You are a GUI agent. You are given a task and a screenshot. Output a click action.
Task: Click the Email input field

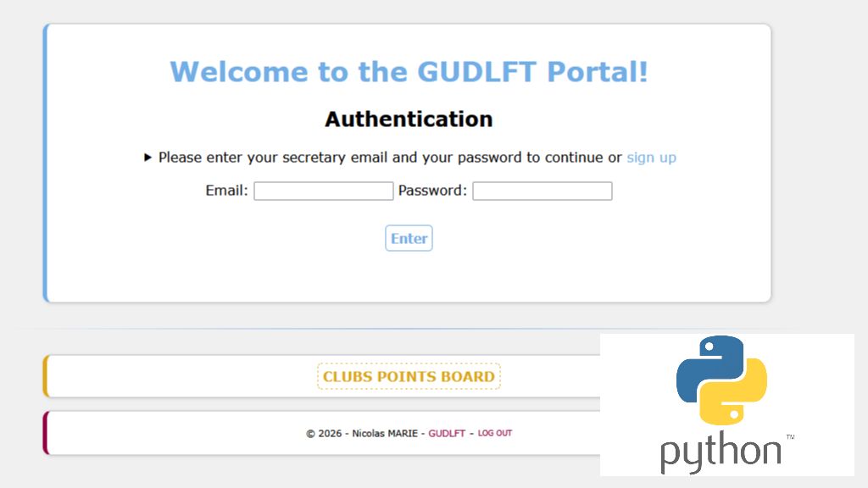323,191
